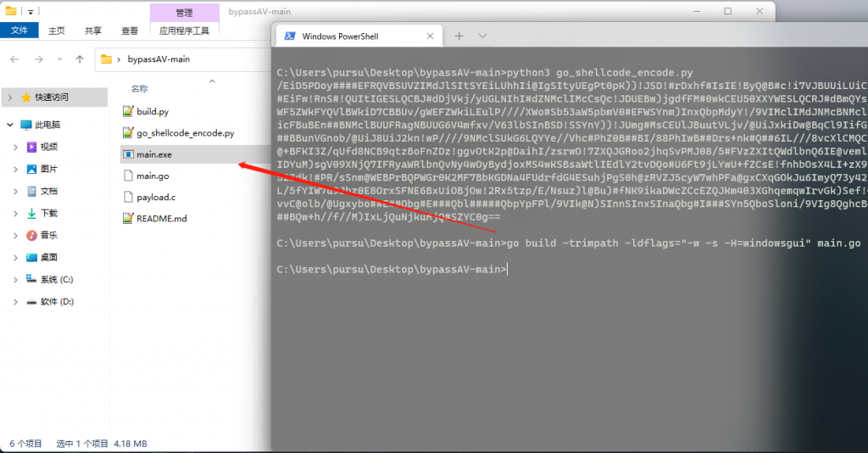Maximize the bypassAV-main Explorer window
The height and width of the screenshot is (453, 868).
click(x=728, y=11)
